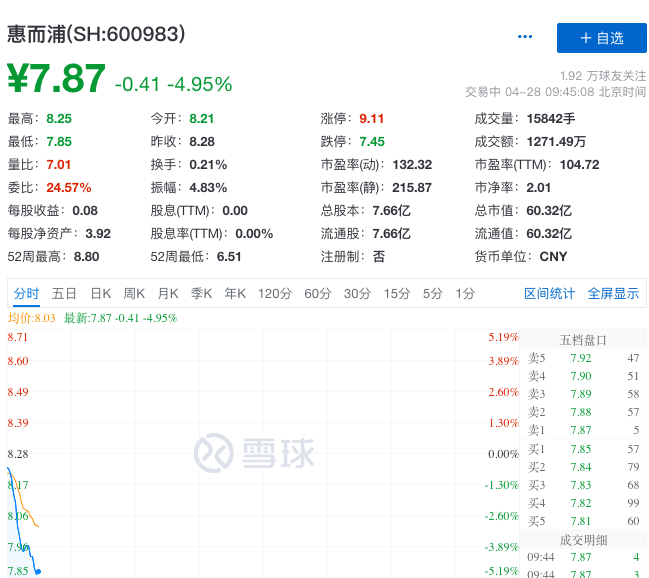Switch to the 周K chart tab
Image resolution: width=649 pixels, height=578 pixels.
click(134, 294)
